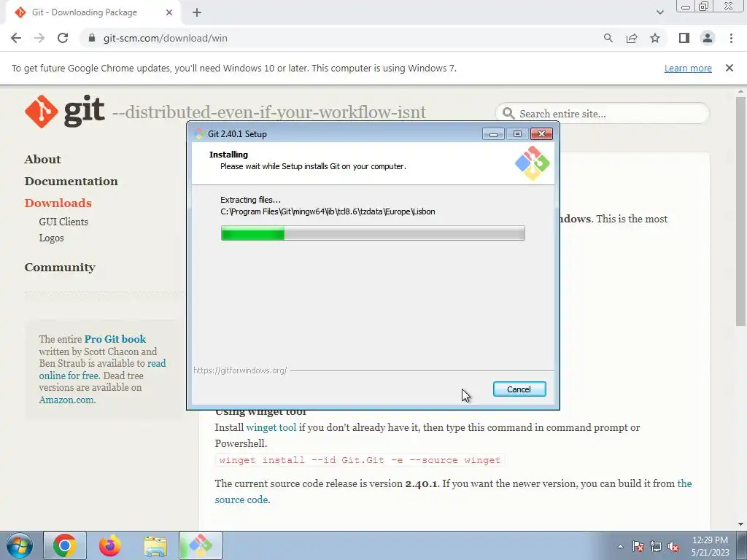
Task: Open the tab search chevron
Action: [x=659, y=12]
